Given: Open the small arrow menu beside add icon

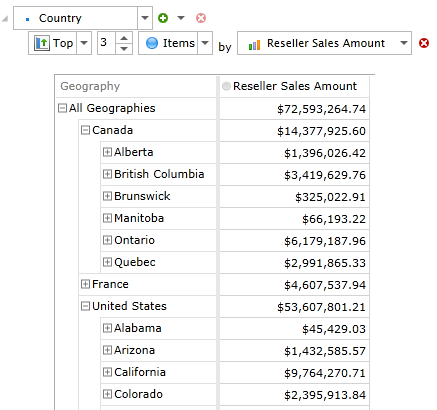Looking at the screenshot, I should pos(181,18).
